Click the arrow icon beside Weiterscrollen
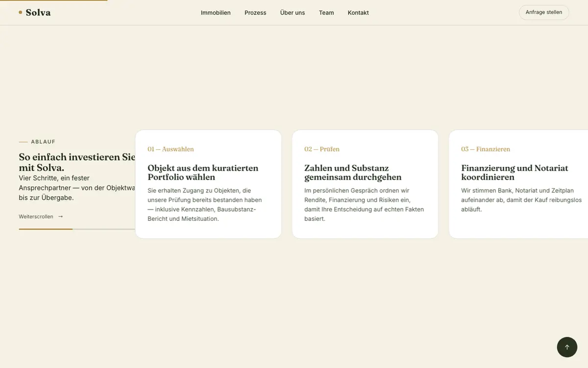The image size is (588, 368). (x=60, y=216)
